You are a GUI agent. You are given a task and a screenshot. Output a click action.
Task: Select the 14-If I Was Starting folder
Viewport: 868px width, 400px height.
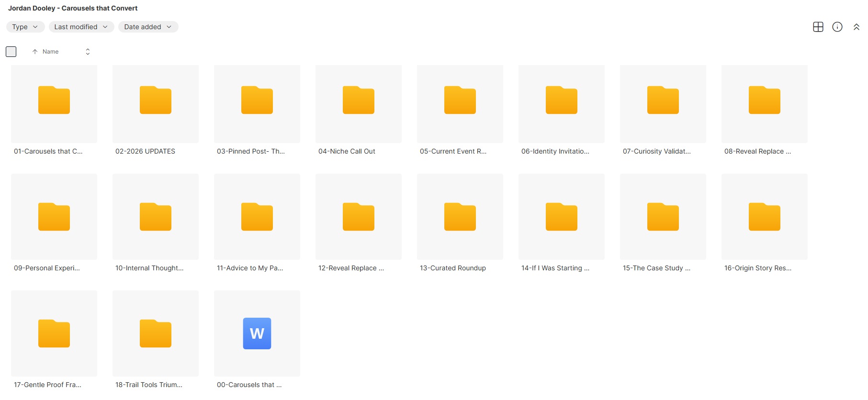pos(561,217)
